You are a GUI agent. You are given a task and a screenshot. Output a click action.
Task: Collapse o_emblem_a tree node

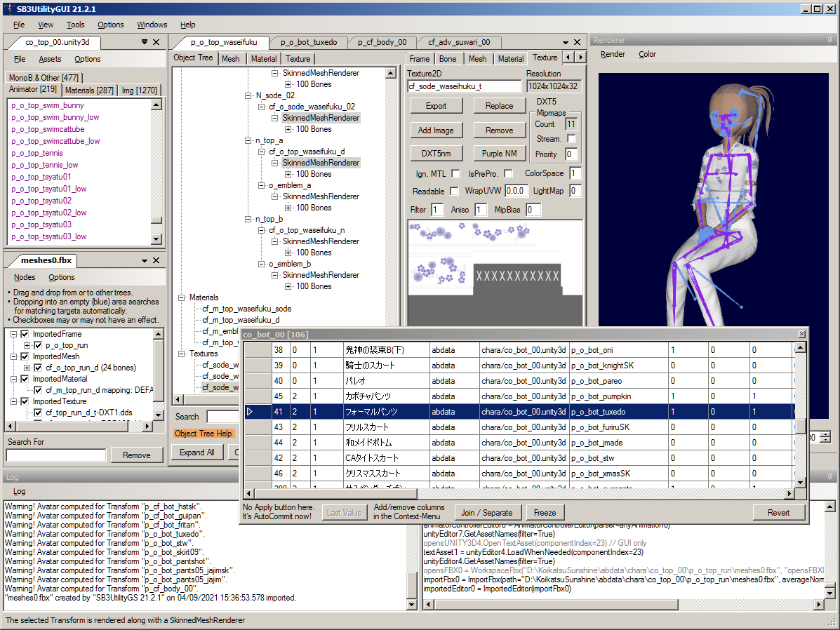point(262,185)
